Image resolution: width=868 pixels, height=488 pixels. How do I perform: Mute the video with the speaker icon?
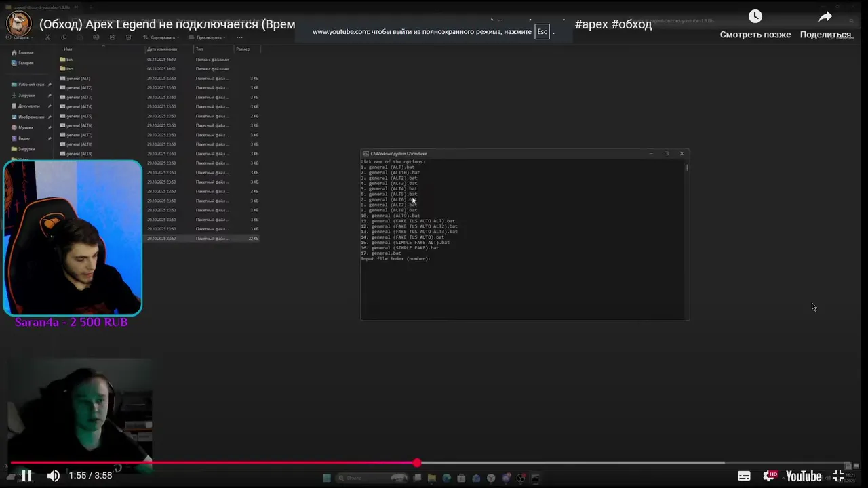pyautogui.click(x=53, y=476)
